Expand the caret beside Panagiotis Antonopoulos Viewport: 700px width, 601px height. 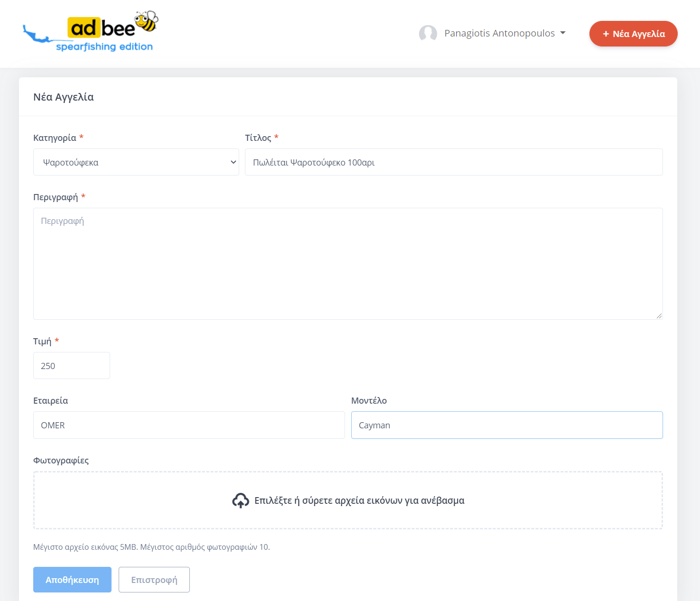pos(563,33)
